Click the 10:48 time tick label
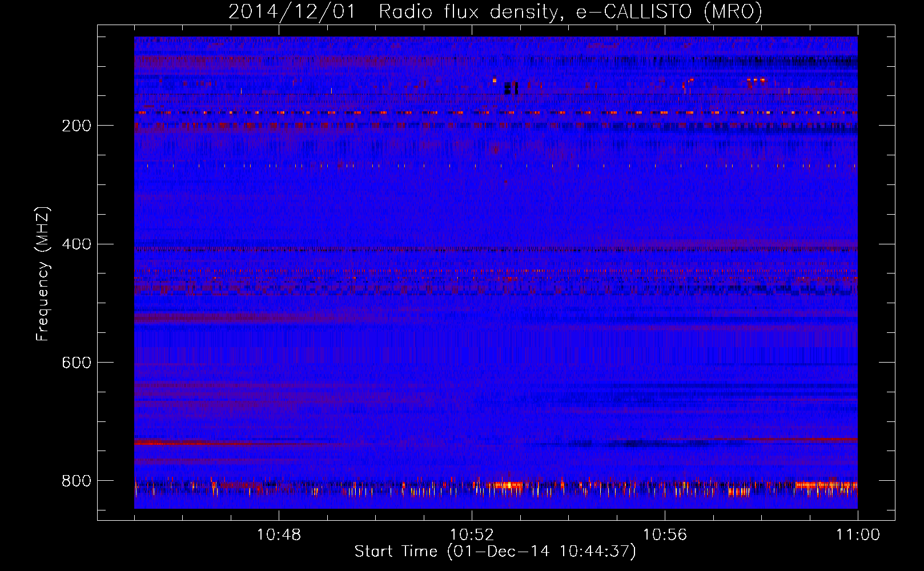 coord(279,535)
